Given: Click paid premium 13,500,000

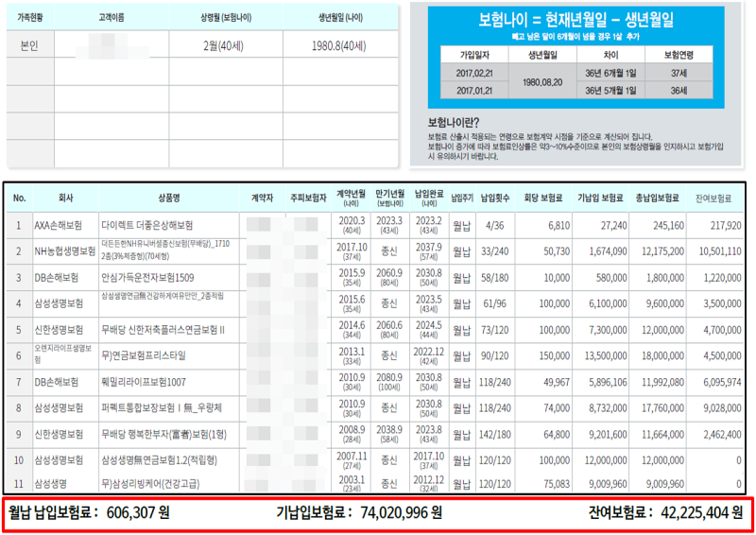Looking at the screenshot, I should (x=606, y=356).
